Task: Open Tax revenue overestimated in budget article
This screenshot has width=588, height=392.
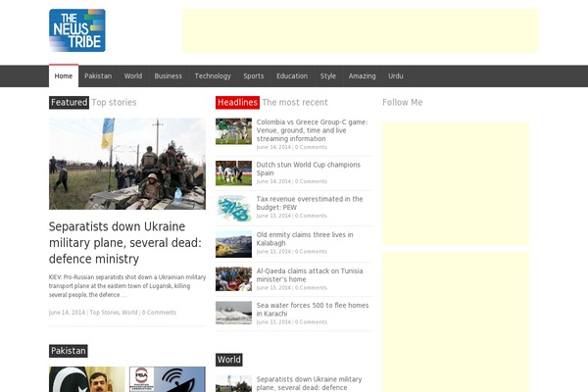Action: (x=310, y=203)
